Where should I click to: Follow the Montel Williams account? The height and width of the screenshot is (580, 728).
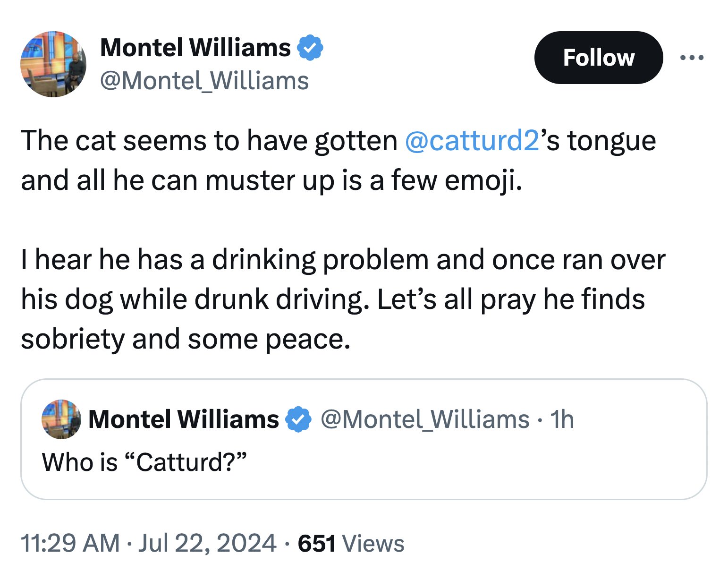tap(598, 58)
